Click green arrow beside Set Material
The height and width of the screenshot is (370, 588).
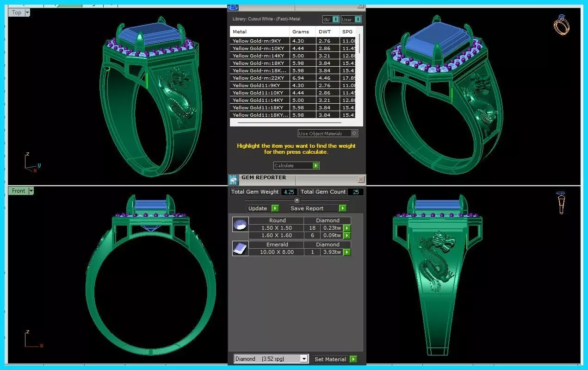tap(353, 359)
